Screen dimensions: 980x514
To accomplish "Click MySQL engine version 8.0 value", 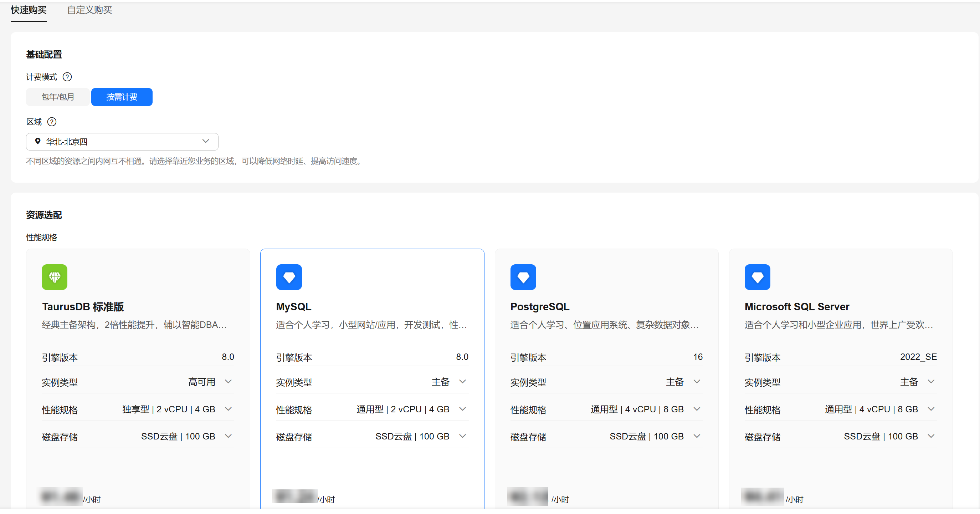I will [x=462, y=357].
